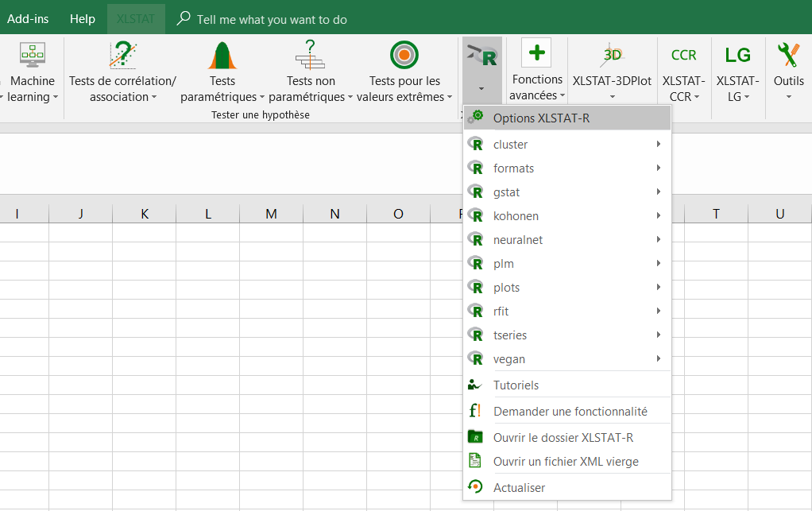Expand the neuralnet submenu arrow
This screenshot has height=511, width=812.
[x=659, y=240]
